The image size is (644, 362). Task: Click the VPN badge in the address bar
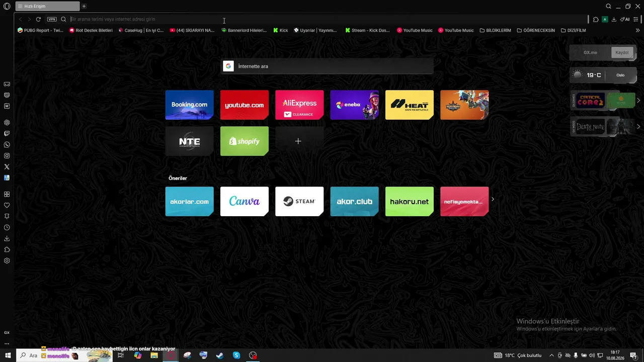[52, 19]
